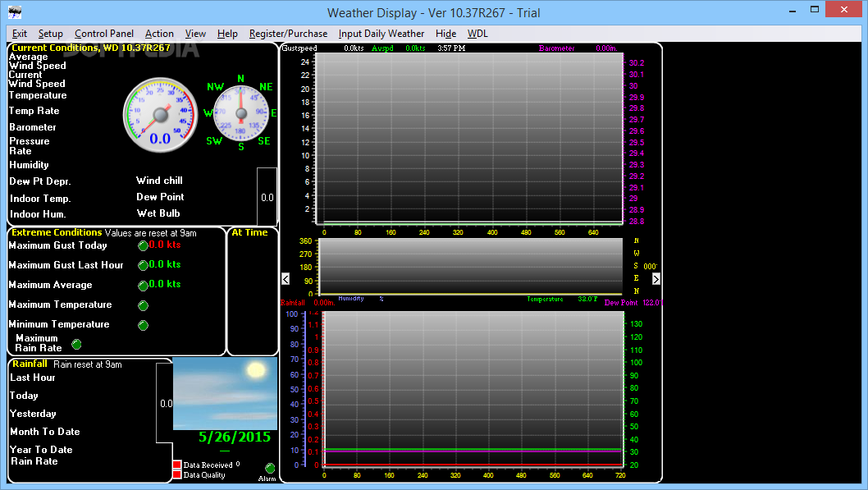
Task: Click Hide in the menu bar
Action: (445, 34)
